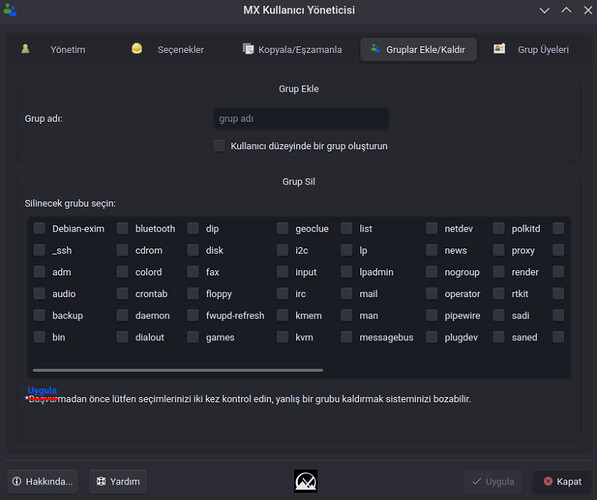Click the window up chevron button

pyautogui.click(x=566, y=10)
